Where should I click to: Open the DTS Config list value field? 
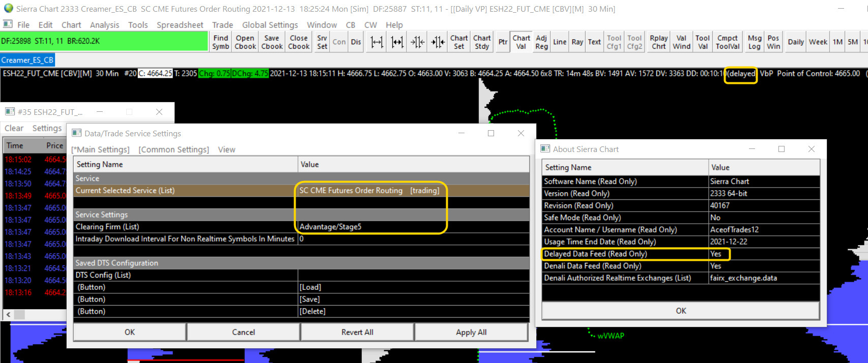pos(413,275)
